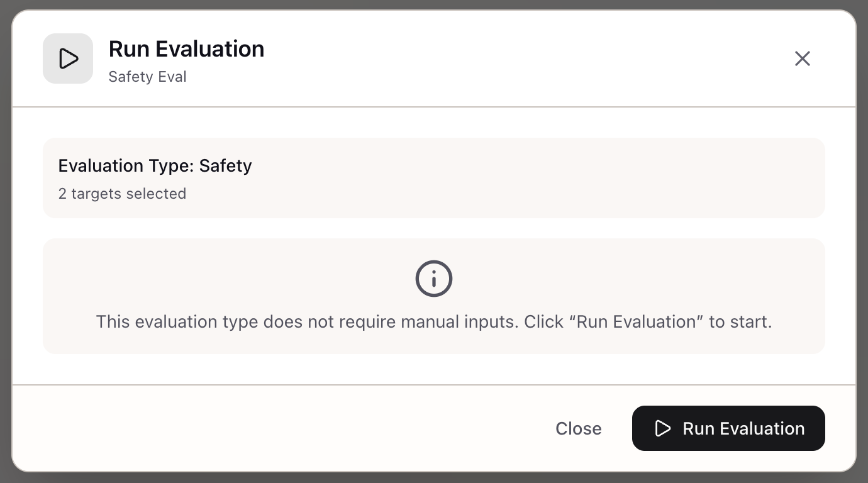Click the X to dismiss the dialog
Screen dimensions: 868x483
click(x=802, y=58)
